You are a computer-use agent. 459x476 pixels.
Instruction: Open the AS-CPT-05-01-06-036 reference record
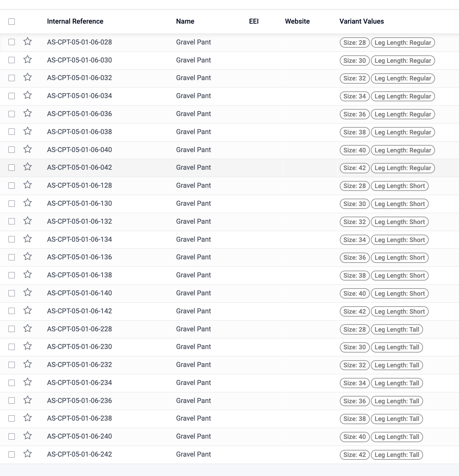click(x=79, y=114)
